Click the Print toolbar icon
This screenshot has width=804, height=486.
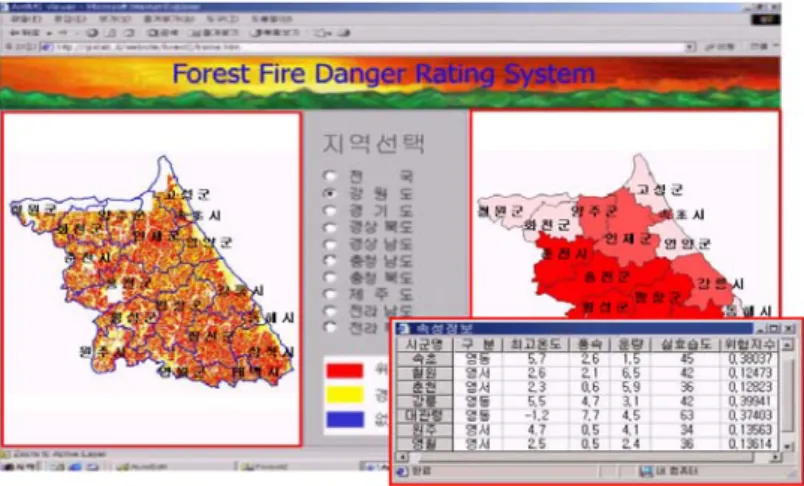click(344, 33)
